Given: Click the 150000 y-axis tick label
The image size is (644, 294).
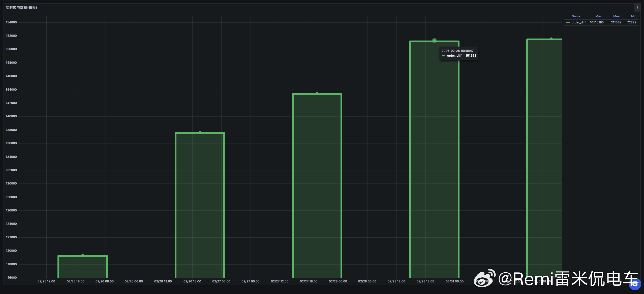Looking at the screenshot, I should click(x=11, y=49).
